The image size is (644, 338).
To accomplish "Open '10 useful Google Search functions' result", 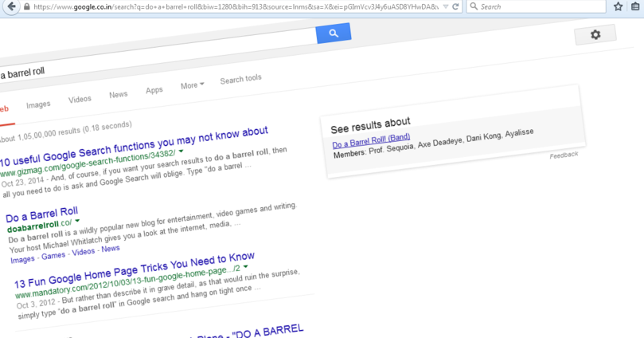I will point(134,146).
